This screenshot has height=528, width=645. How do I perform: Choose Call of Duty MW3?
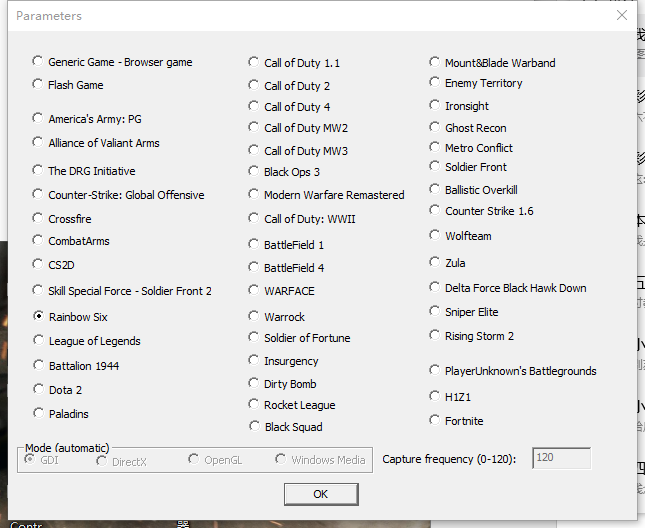[254, 151]
